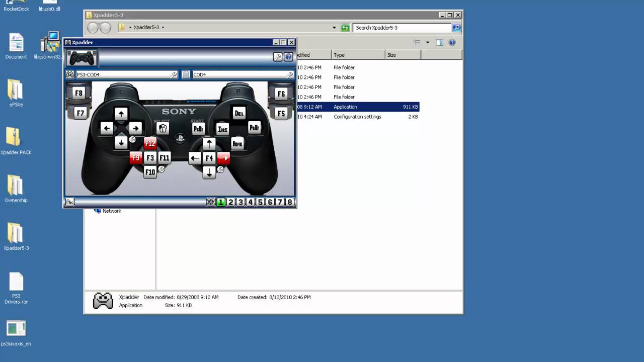Viewport: 644px width, 362px height.
Task: Click the D-pad up arrow assignment
Action: pos(121,114)
